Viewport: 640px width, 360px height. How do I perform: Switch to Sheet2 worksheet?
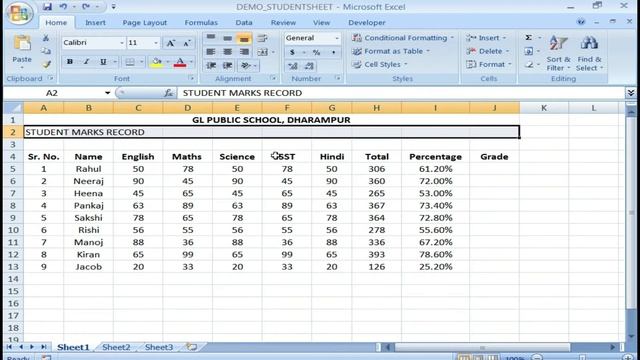(116, 347)
